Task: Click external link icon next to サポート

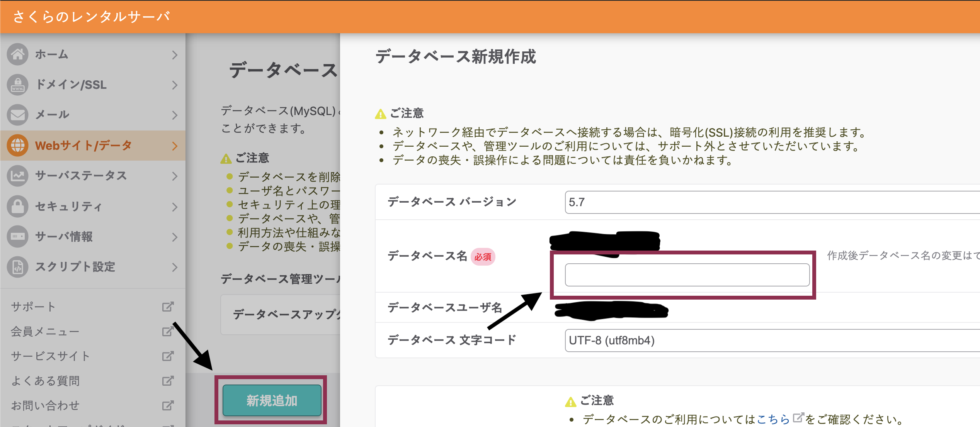Action: [x=168, y=307]
